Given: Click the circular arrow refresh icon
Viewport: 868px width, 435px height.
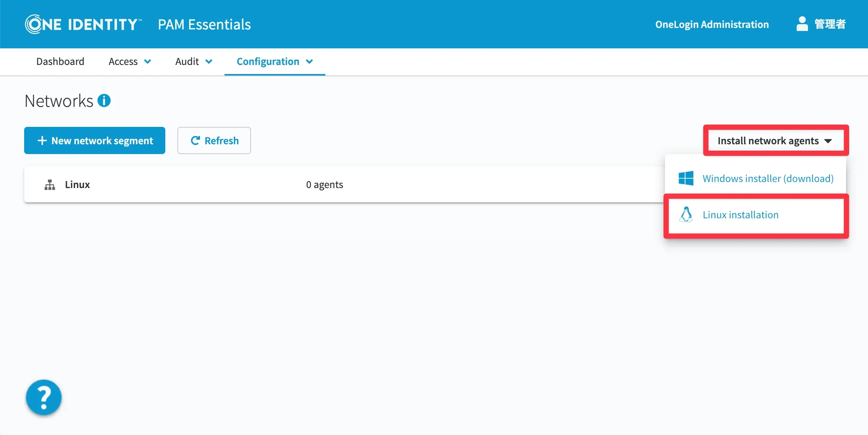Looking at the screenshot, I should click(195, 140).
